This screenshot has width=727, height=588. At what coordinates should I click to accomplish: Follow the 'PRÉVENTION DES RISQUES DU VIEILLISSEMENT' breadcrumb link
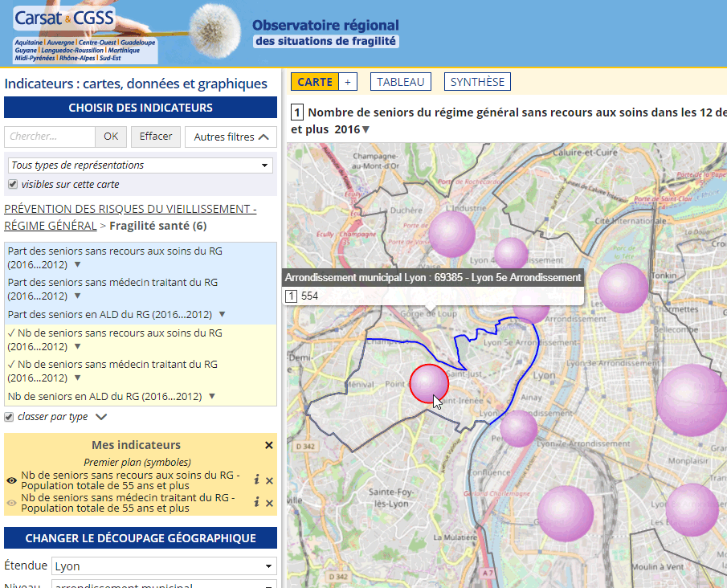pyautogui.click(x=130, y=218)
